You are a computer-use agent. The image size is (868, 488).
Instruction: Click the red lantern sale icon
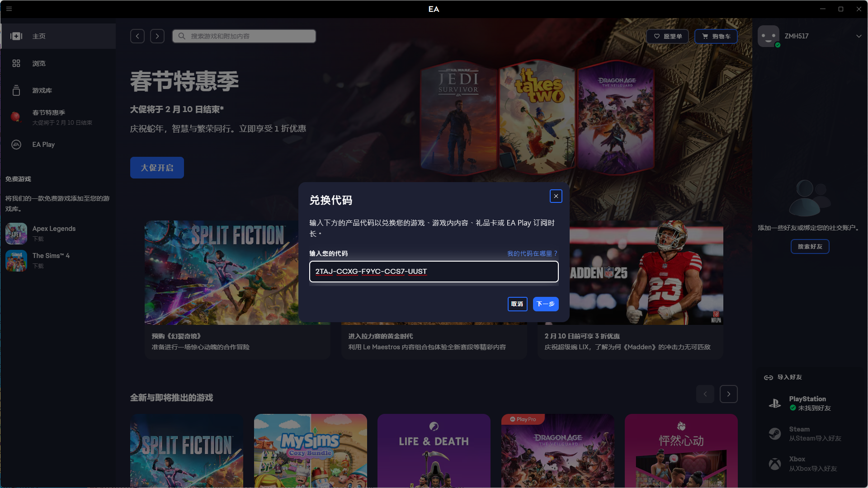tap(16, 117)
